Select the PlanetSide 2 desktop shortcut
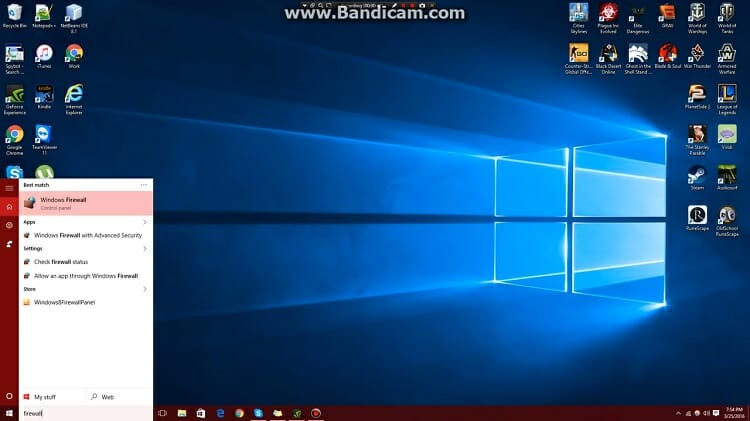Viewport: 750px width, 421px height. 697,97
